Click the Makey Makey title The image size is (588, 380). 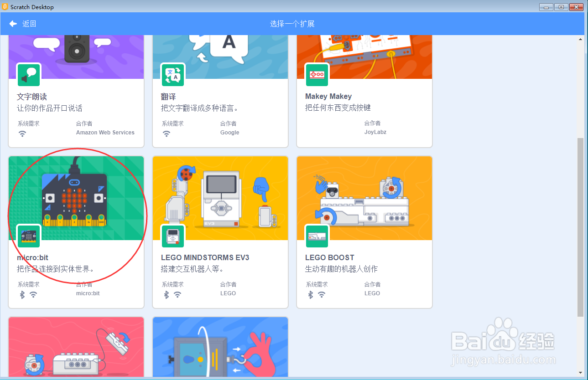coord(328,97)
